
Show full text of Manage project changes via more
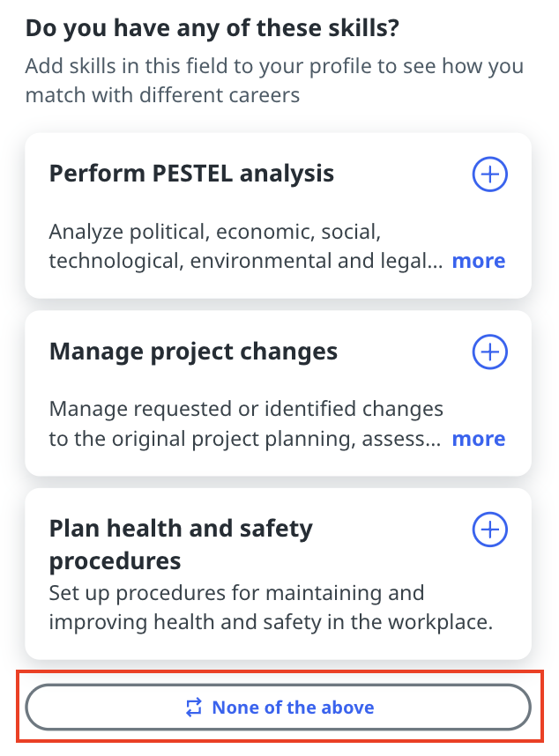click(x=479, y=439)
